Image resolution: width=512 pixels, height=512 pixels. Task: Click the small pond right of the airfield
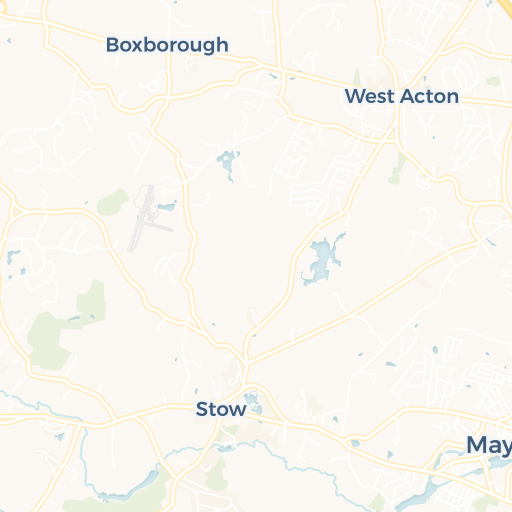pos(167,206)
